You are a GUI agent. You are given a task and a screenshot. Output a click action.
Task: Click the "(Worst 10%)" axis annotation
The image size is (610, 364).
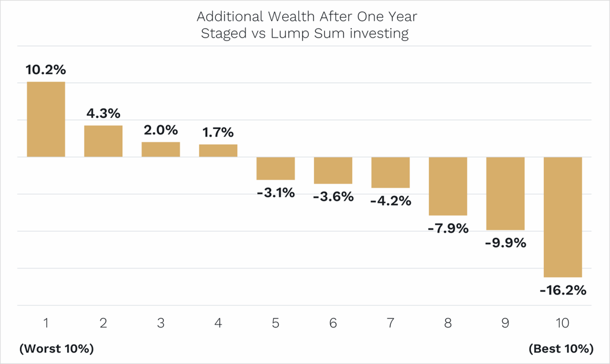56,348
